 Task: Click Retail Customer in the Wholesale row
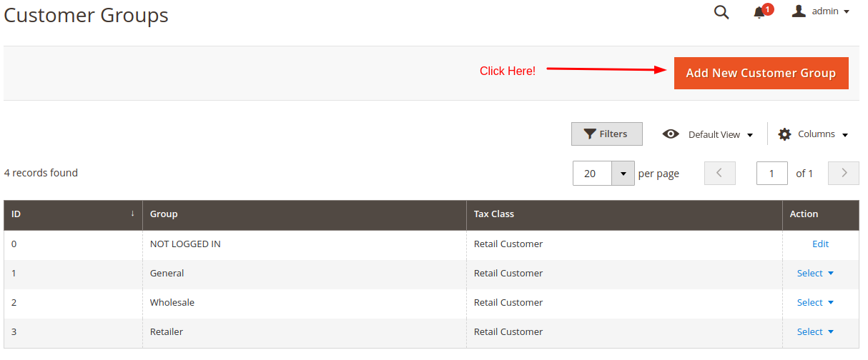[x=508, y=303]
